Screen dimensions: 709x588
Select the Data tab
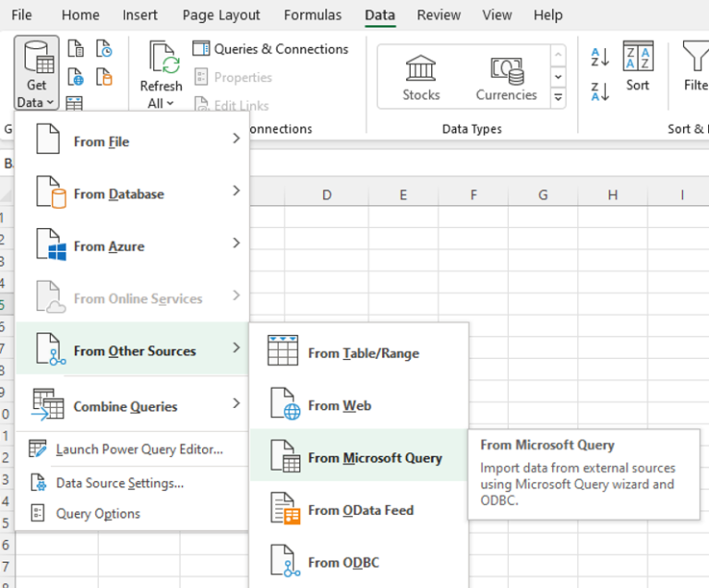point(379,15)
